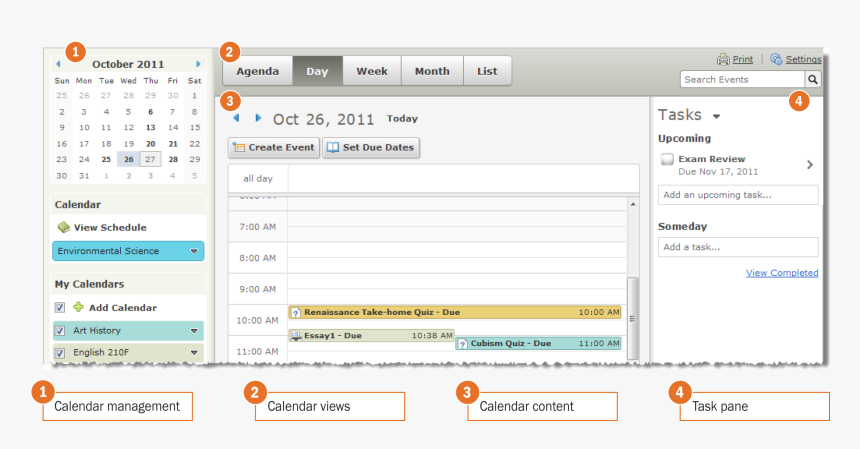The image size is (860, 449).
Task: Click the day view scrollbar thumb
Action: click(633, 318)
